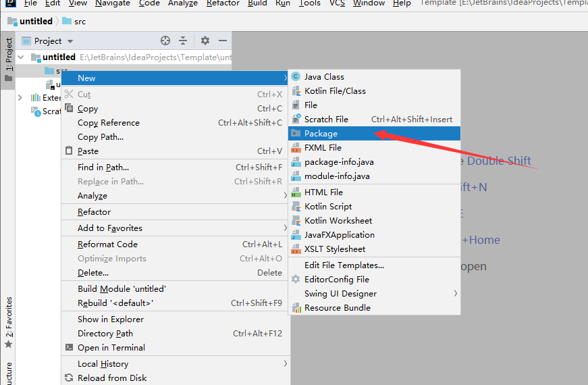Open the VCS menu
This screenshot has height=385, width=588.
[x=337, y=3]
